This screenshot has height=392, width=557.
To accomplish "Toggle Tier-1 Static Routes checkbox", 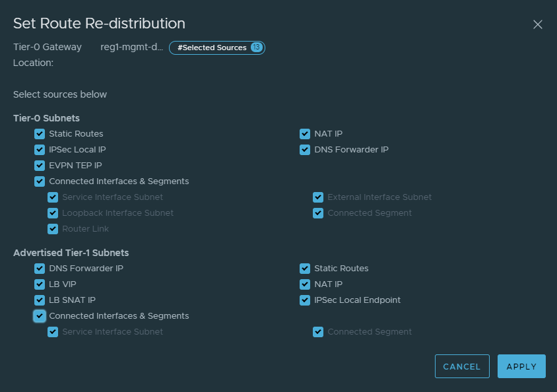I will click(305, 269).
